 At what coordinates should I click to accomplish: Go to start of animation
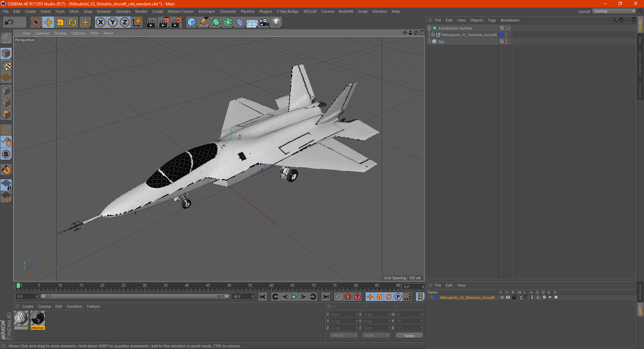[x=263, y=297]
